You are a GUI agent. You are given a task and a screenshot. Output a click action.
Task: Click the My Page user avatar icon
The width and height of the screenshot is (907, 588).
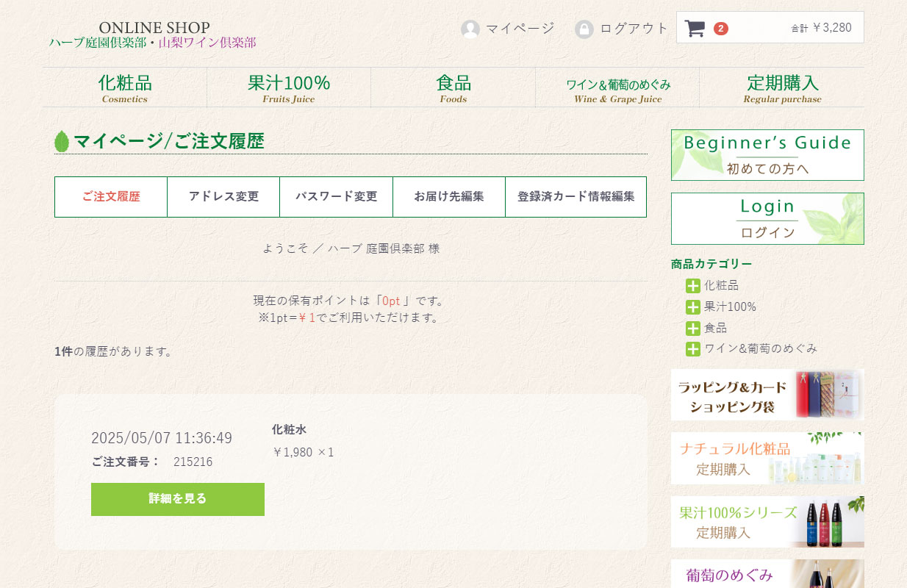[x=470, y=29]
